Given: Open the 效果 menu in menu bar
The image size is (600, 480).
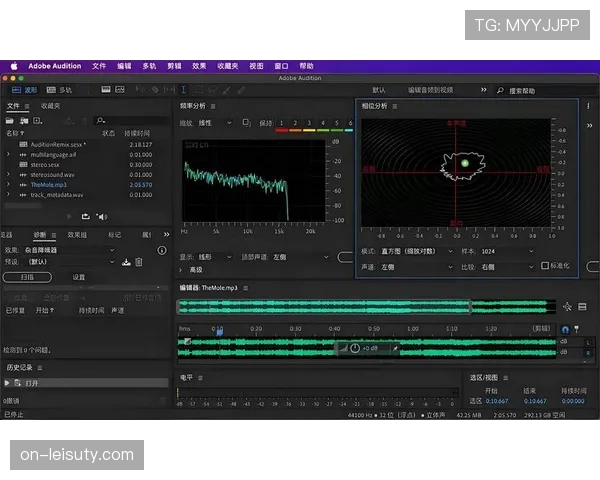Looking at the screenshot, I should (199, 66).
